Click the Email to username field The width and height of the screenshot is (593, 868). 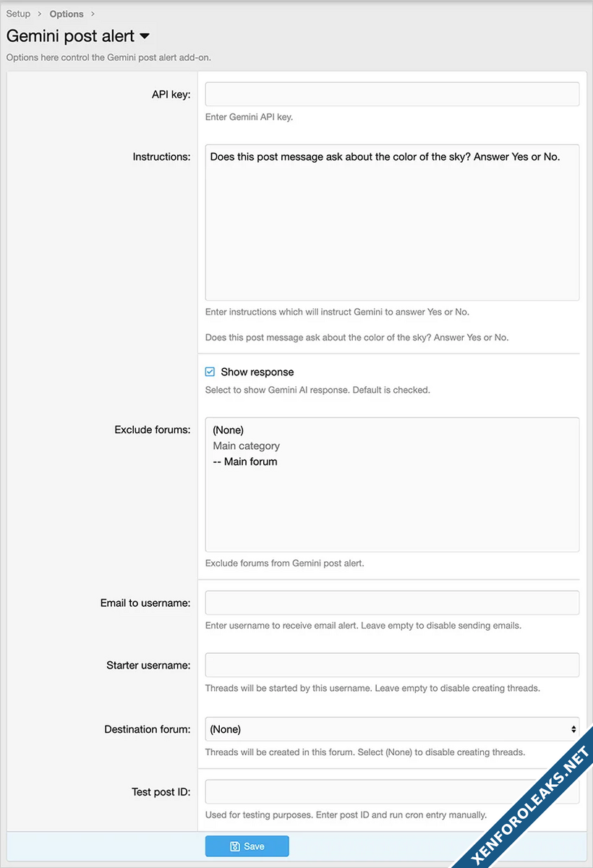[392, 603]
